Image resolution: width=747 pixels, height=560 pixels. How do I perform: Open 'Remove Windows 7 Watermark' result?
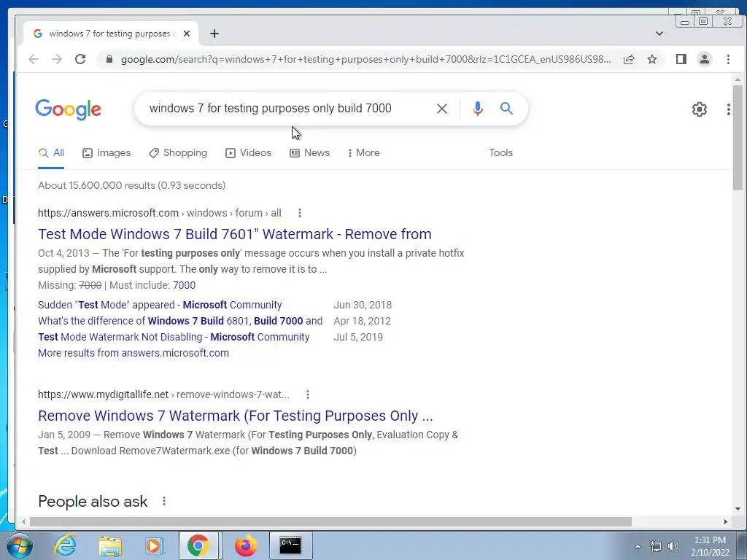click(x=236, y=416)
